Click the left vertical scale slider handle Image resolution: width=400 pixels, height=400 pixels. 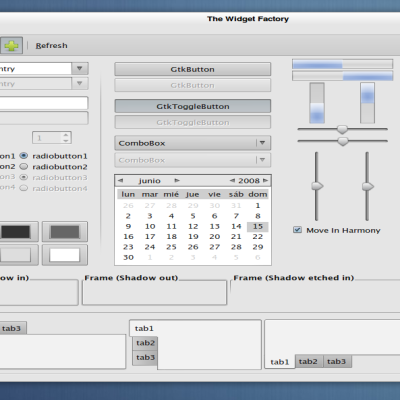coord(317,186)
